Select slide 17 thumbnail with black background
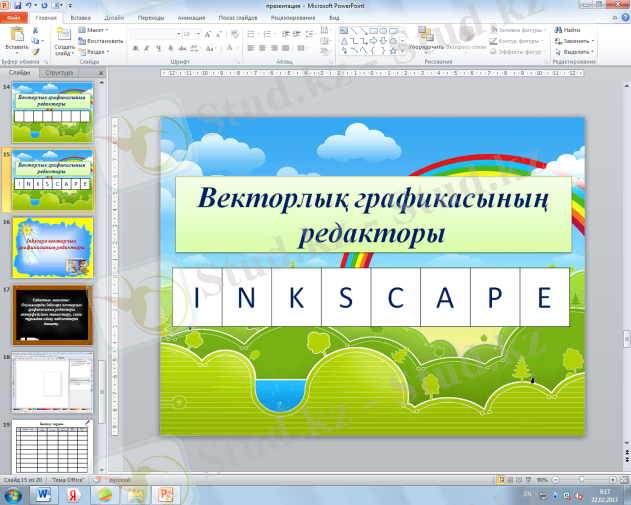This screenshot has height=505, width=631. 52,315
